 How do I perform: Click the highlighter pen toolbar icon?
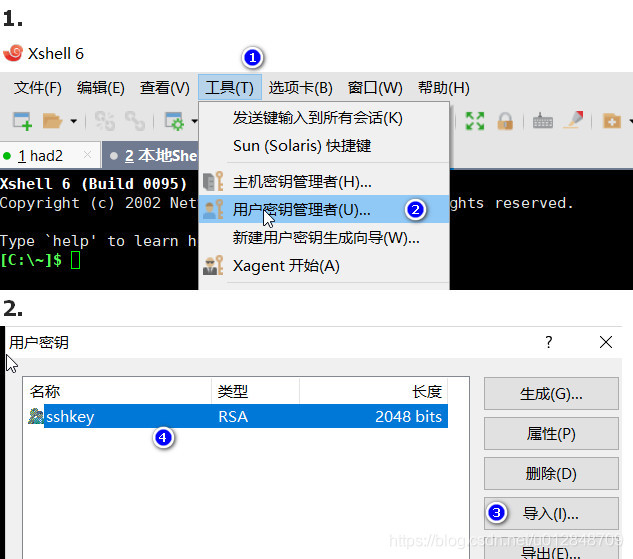point(573,120)
